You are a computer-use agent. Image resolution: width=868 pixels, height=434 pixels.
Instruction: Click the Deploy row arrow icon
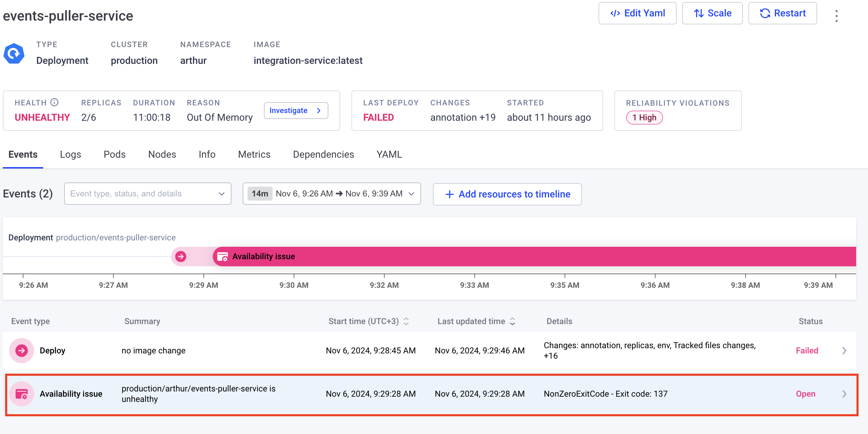(x=22, y=351)
